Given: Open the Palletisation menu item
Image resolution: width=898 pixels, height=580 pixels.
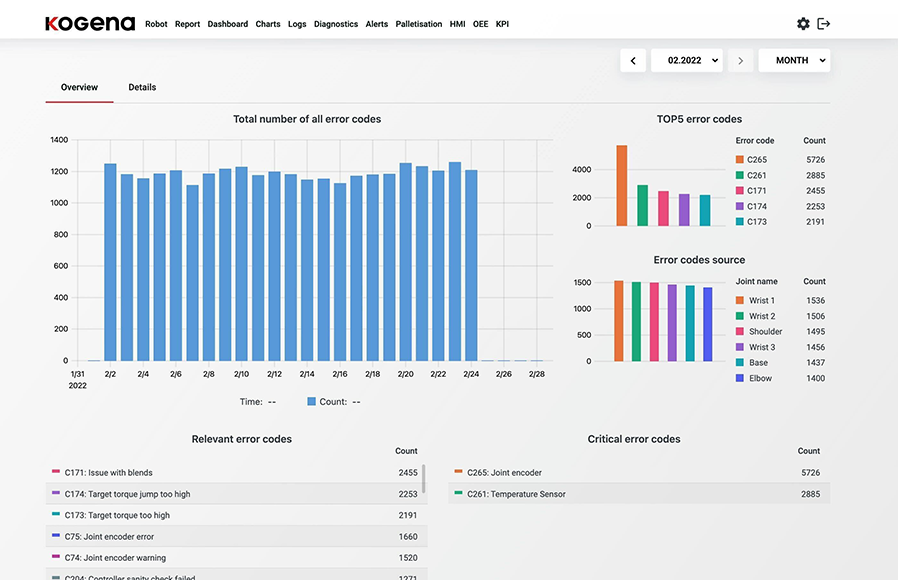Looking at the screenshot, I should [x=418, y=24].
